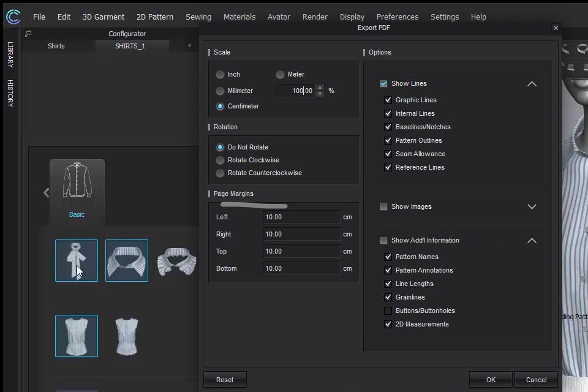Image resolution: width=588 pixels, height=392 pixels.
Task: Click the scale percentage input field
Action: pyautogui.click(x=295, y=91)
